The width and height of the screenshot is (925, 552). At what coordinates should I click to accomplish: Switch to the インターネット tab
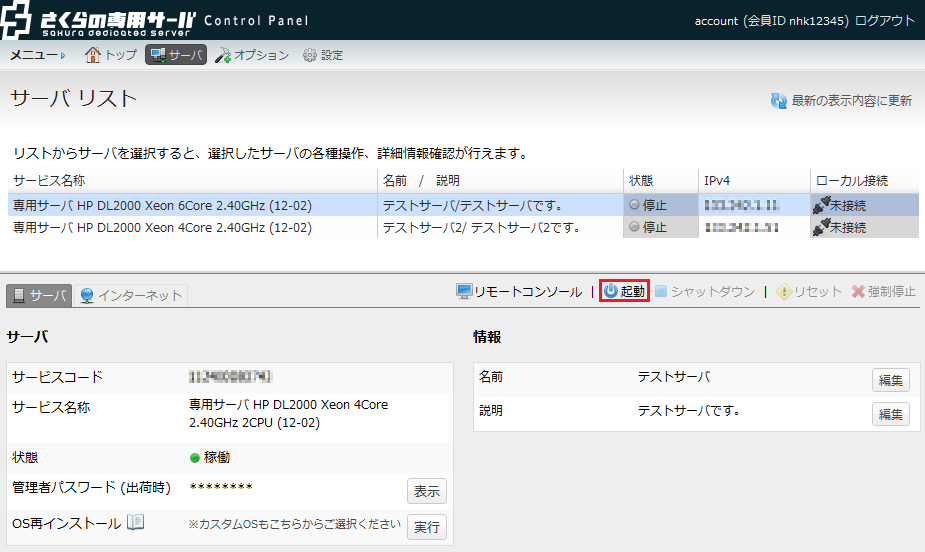tap(131, 295)
